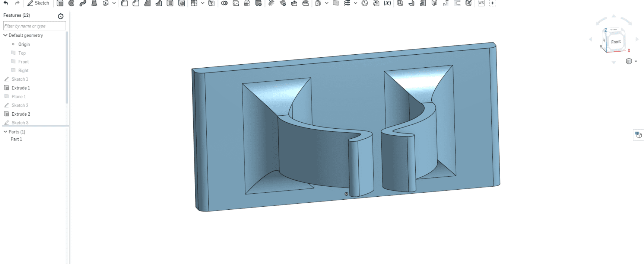Select the Linear pattern tool
Screen dimensions: 644x264
coord(194,3)
